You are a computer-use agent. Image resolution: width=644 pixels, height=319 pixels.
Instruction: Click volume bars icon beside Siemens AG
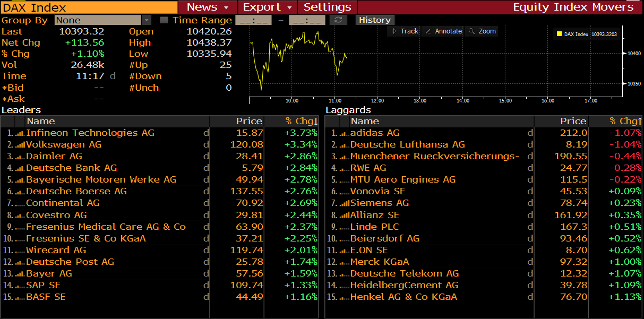pyautogui.click(x=345, y=203)
